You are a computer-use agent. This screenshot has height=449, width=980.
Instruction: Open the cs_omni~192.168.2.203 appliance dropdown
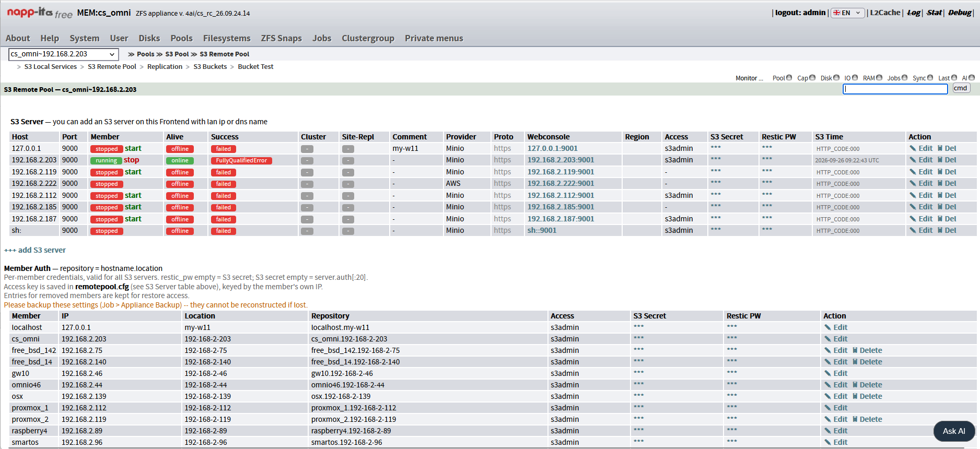[x=64, y=54]
